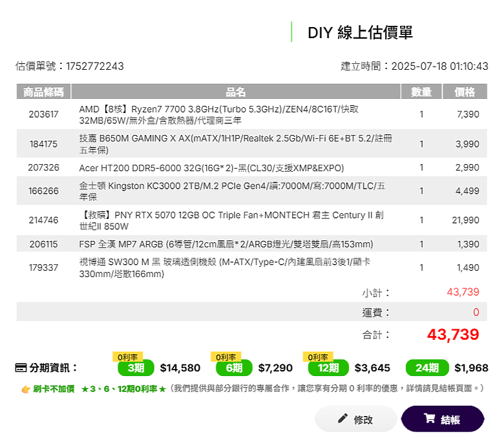Click the 0利率 tag above 12期
This screenshot has width=504, height=447.
[x=317, y=357]
